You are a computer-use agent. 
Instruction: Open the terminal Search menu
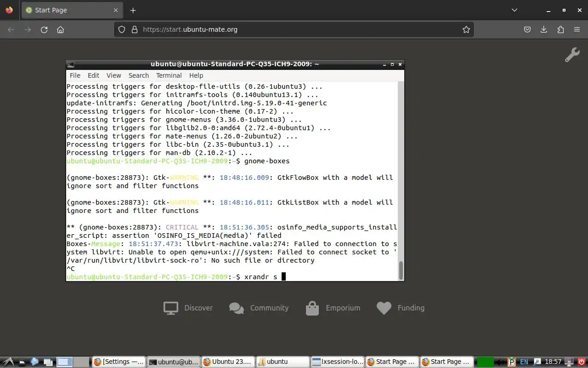tap(139, 75)
